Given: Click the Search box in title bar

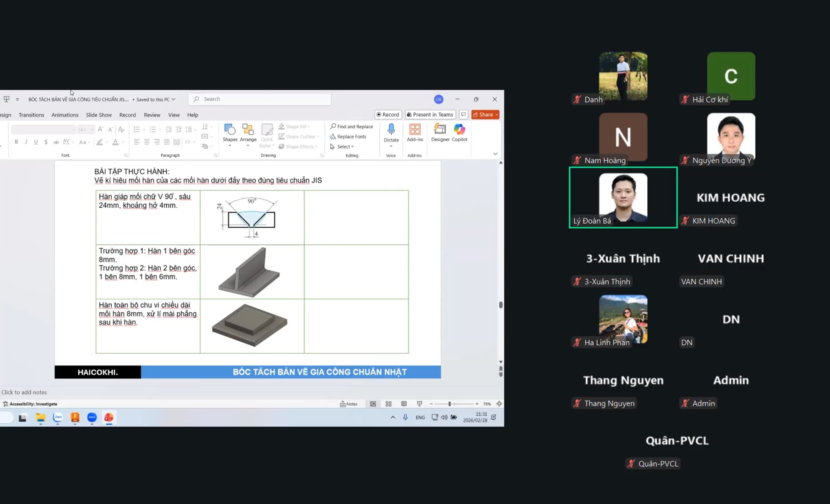Looking at the screenshot, I should [x=259, y=99].
